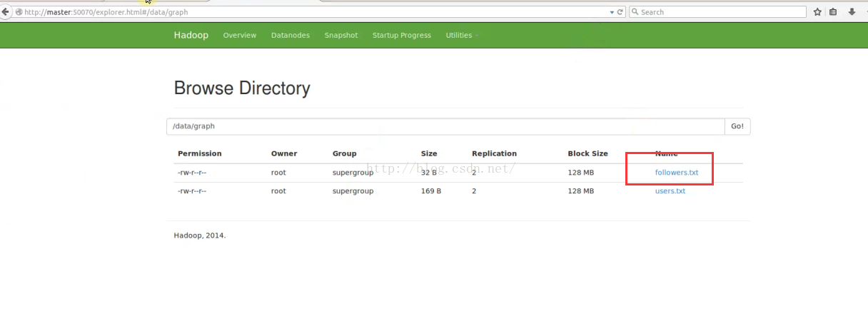868x321 pixels.
Task: Open the URL history dropdown arrow
Action: (x=612, y=12)
